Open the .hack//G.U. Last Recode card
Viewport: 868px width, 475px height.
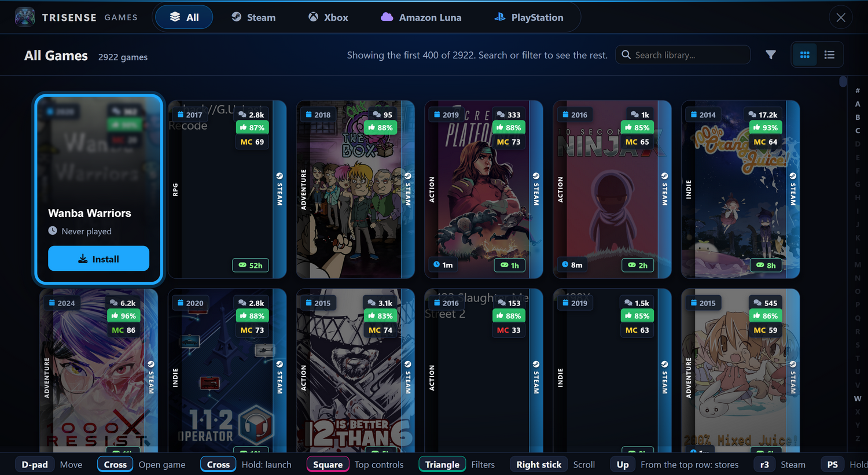(x=227, y=190)
